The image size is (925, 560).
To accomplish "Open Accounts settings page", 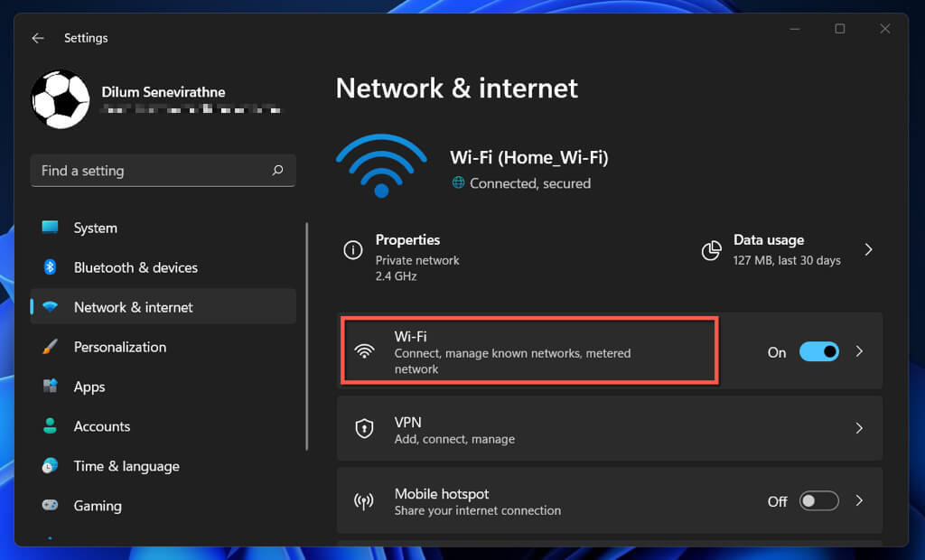I will point(163,426).
